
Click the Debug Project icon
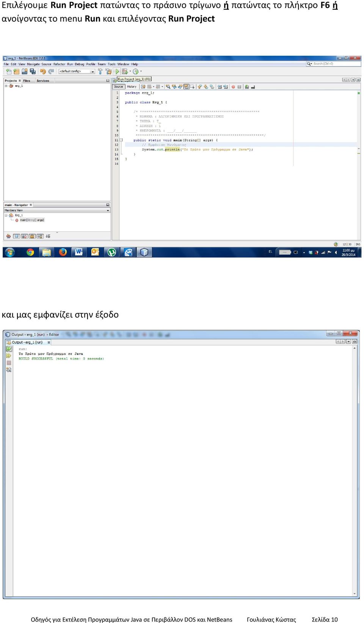[x=124, y=71]
